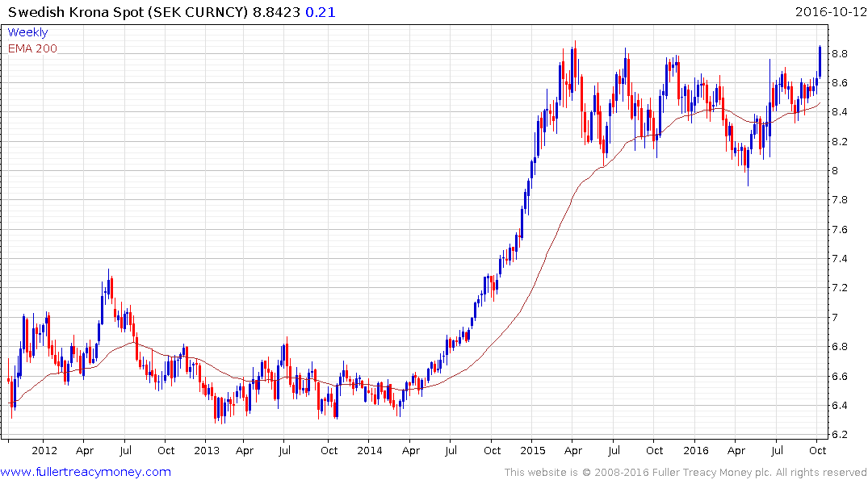868x484 pixels.
Task: Click the 2016 label on the time axis
Action: point(696,450)
